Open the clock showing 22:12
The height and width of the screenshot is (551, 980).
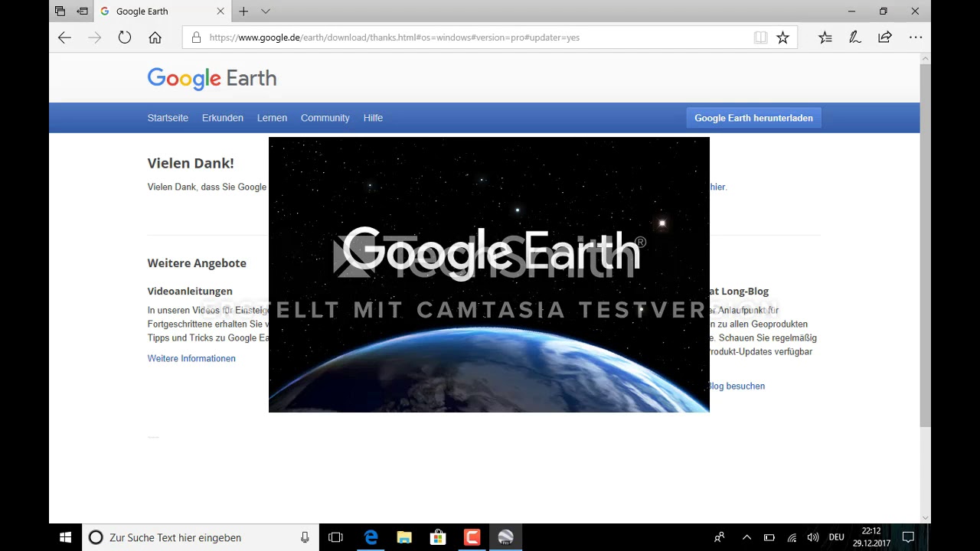(x=871, y=537)
